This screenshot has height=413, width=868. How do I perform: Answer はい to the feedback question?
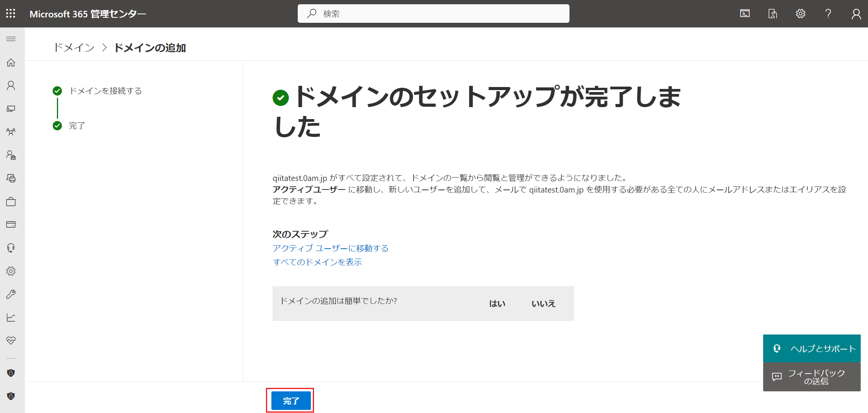497,304
